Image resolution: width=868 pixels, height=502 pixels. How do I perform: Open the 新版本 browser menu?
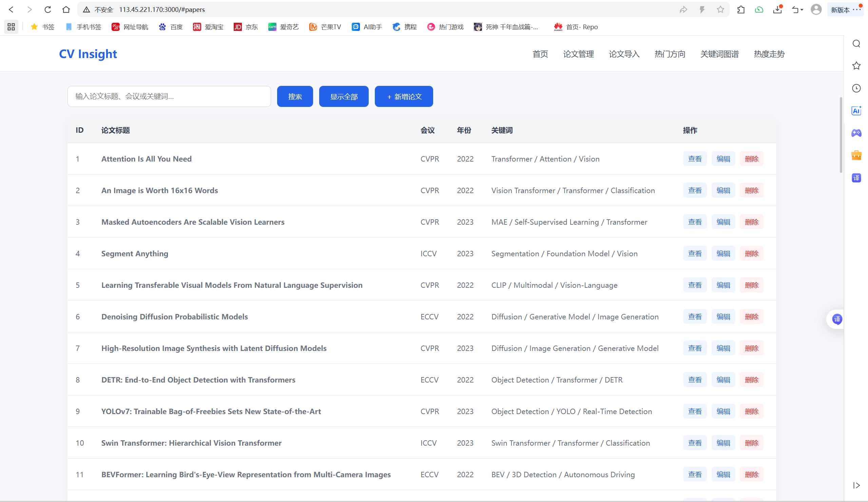point(846,9)
